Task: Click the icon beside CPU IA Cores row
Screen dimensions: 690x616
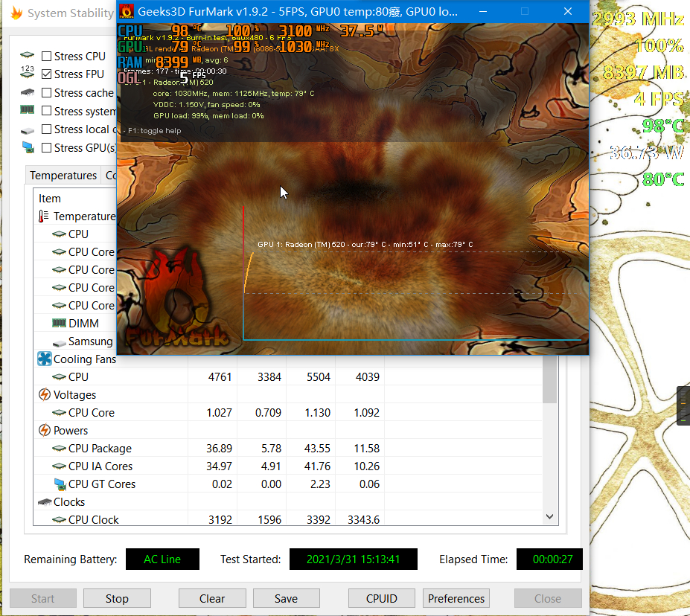Action: point(59,466)
